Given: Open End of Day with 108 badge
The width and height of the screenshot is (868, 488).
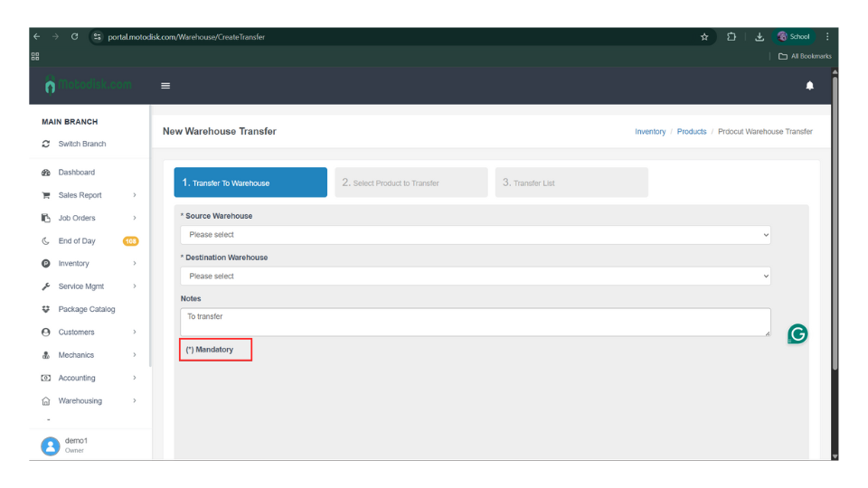Looking at the screenshot, I should point(76,241).
